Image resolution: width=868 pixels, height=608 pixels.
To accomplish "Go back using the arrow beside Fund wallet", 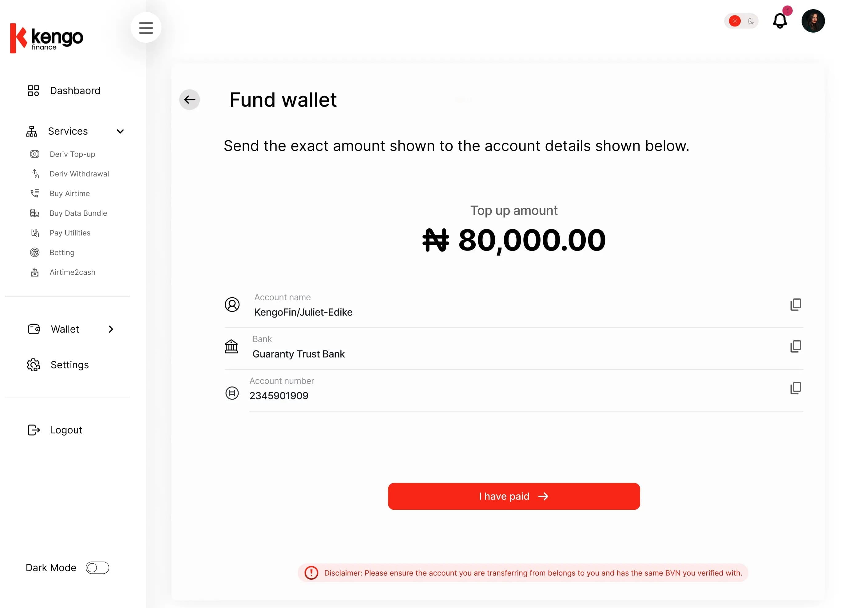I will click(189, 100).
